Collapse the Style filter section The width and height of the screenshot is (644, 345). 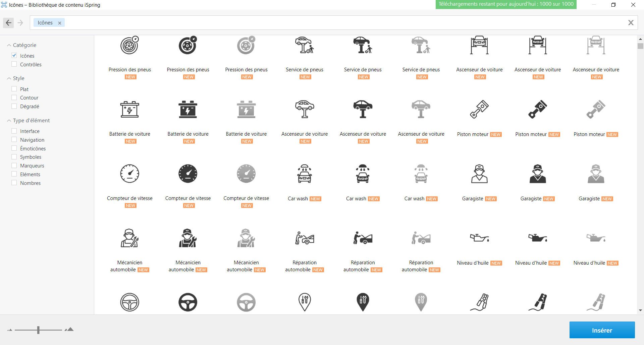(9, 78)
